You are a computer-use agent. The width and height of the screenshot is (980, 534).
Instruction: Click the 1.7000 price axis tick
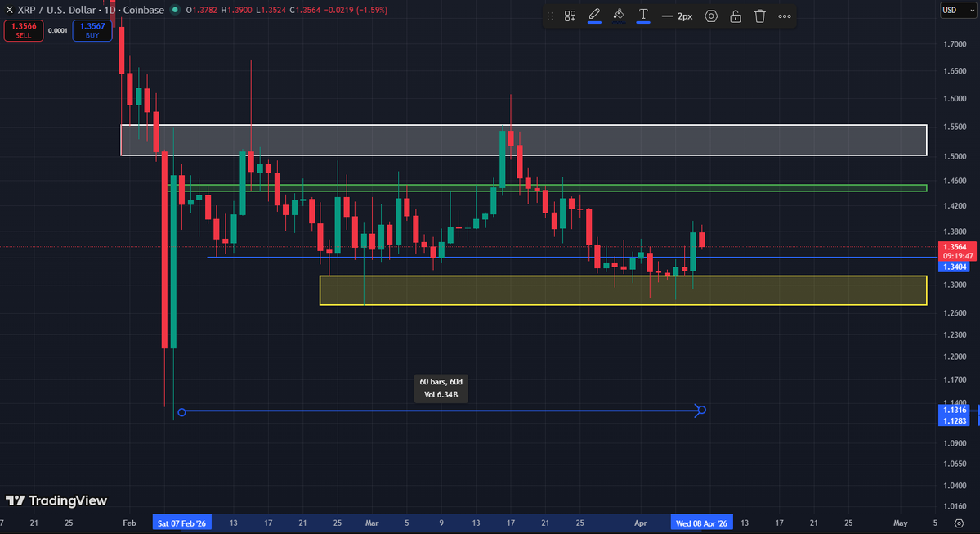(955, 44)
